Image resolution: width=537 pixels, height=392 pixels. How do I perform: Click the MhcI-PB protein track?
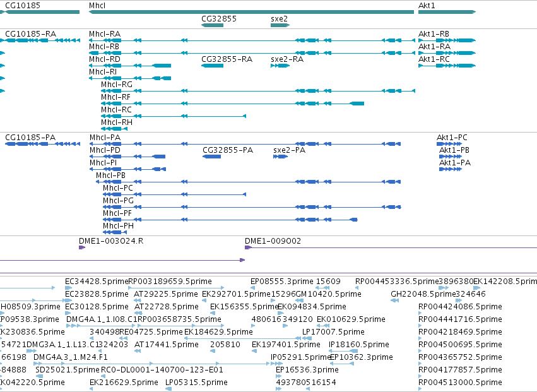coord(248,182)
